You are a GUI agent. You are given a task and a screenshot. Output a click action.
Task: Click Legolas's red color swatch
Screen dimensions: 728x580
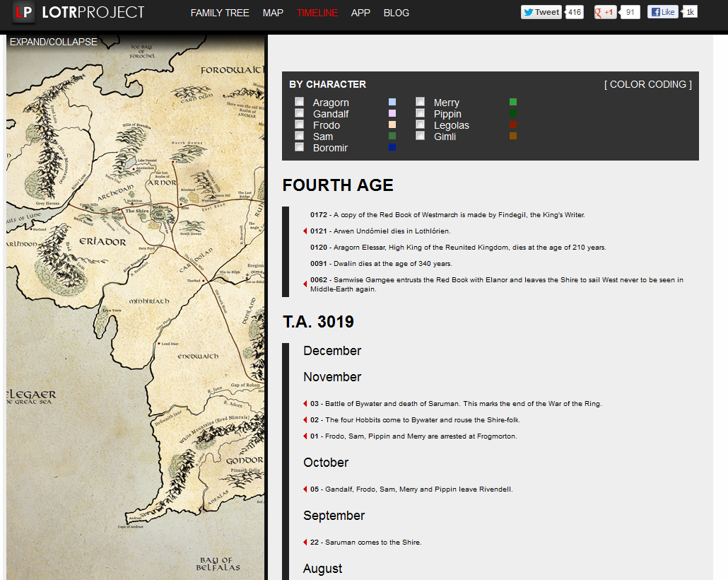click(512, 124)
